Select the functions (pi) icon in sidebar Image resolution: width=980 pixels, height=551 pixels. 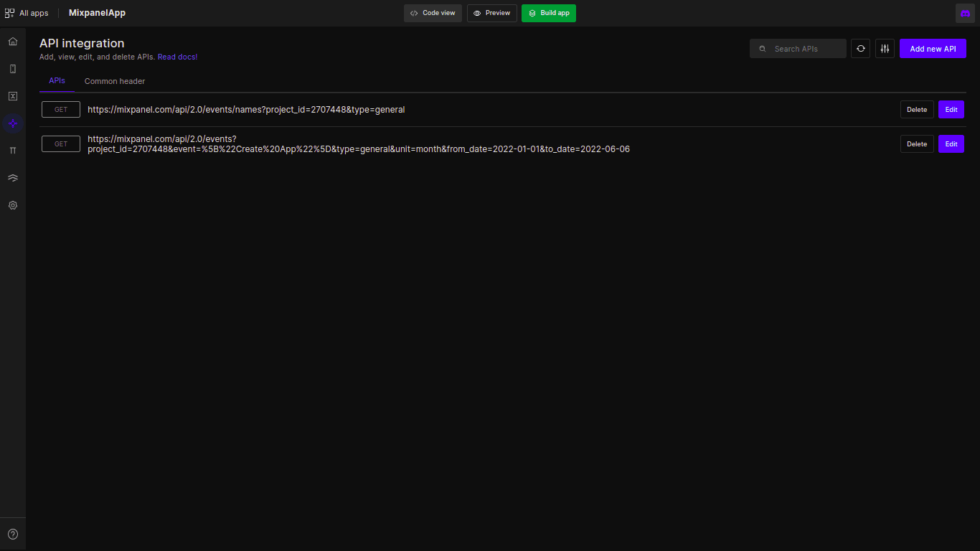click(12, 150)
